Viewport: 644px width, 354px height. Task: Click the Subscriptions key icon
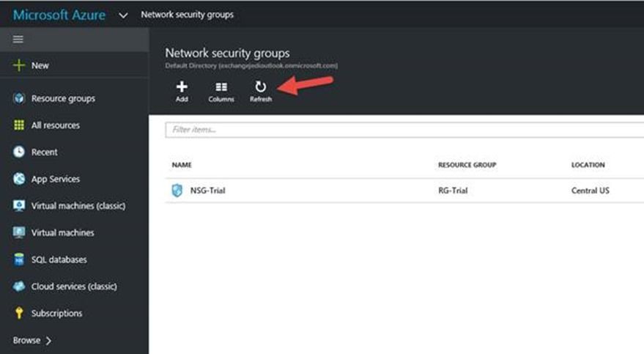coord(18,313)
